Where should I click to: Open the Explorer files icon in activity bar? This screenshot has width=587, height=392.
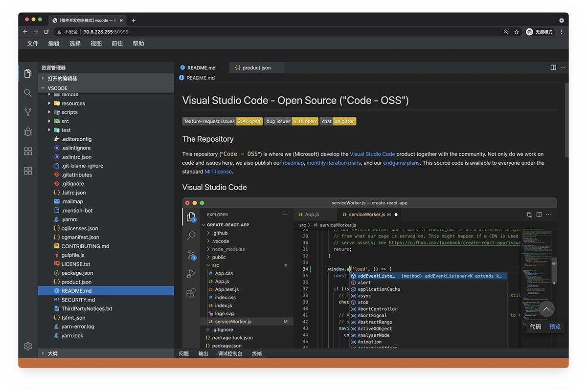click(28, 73)
